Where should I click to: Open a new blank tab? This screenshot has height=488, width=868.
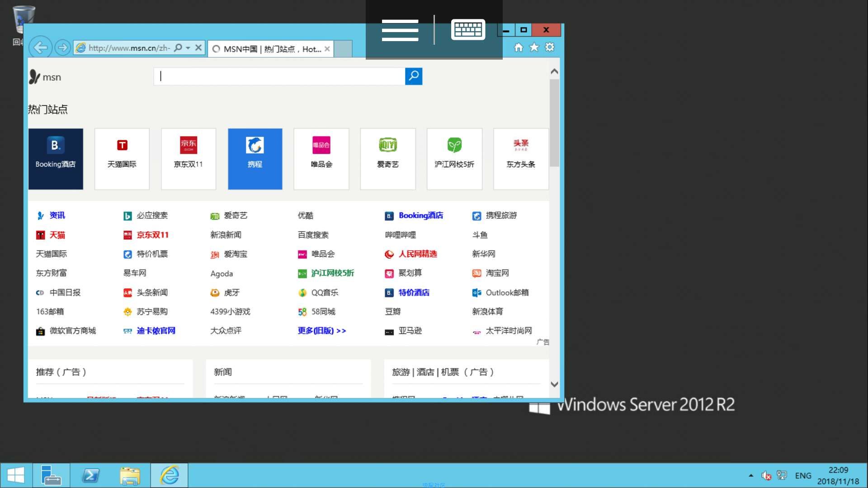pyautogui.click(x=343, y=49)
